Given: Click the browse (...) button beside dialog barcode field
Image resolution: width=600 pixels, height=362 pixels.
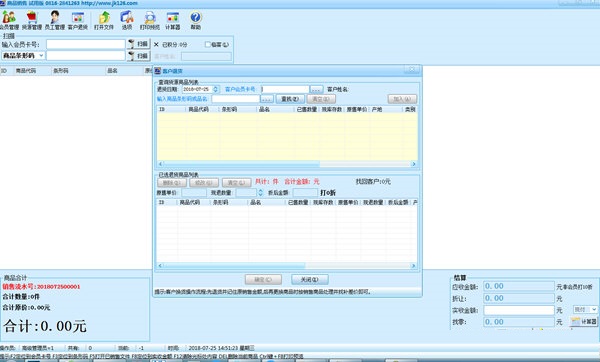Looking at the screenshot, I should pyautogui.click(x=267, y=99).
